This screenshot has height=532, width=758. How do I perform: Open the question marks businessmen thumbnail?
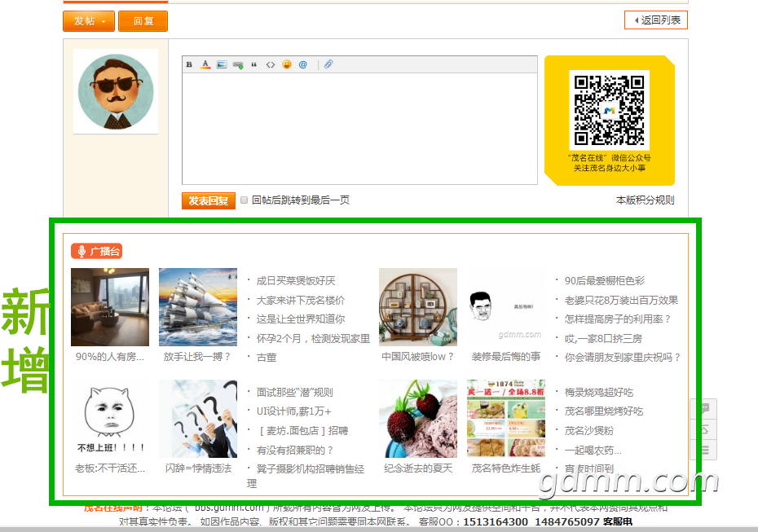click(198, 419)
